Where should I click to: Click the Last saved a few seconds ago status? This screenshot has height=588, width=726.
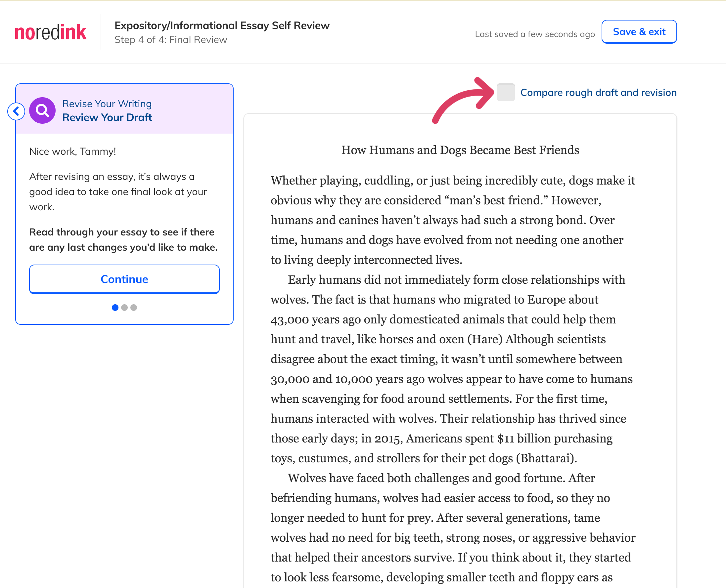(x=535, y=34)
